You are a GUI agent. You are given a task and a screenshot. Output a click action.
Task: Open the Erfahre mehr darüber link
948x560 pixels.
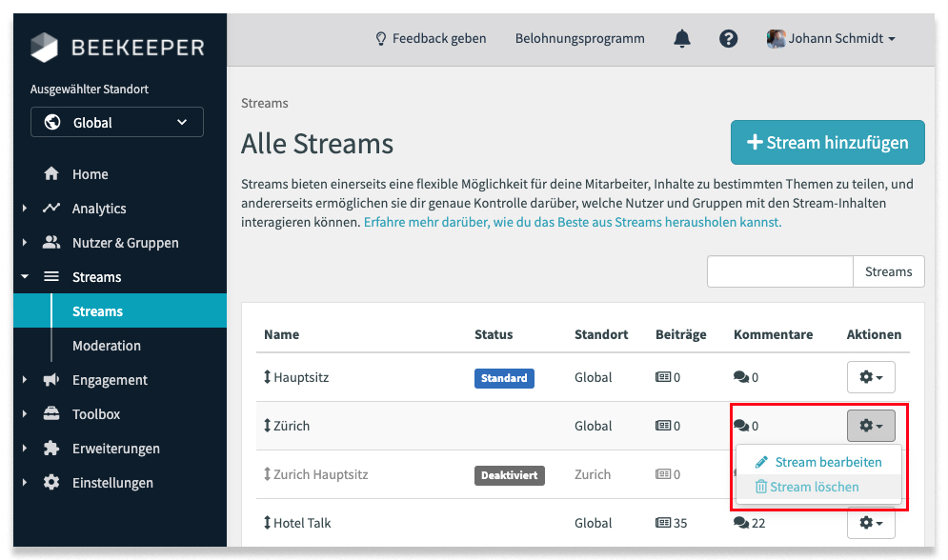coord(572,222)
